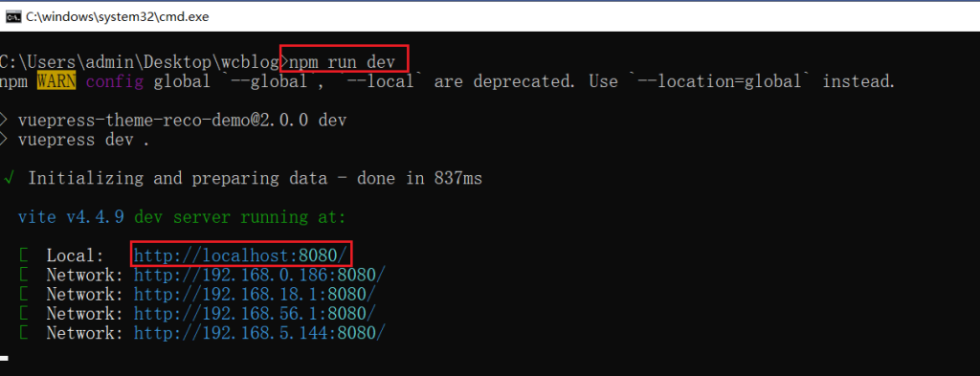
Task: Click the vuepress dev . line
Action: click(83, 140)
